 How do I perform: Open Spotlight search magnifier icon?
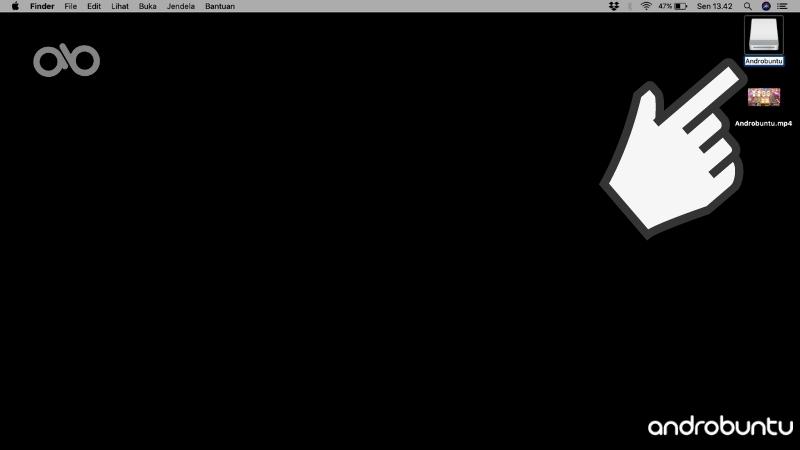[747, 6]
